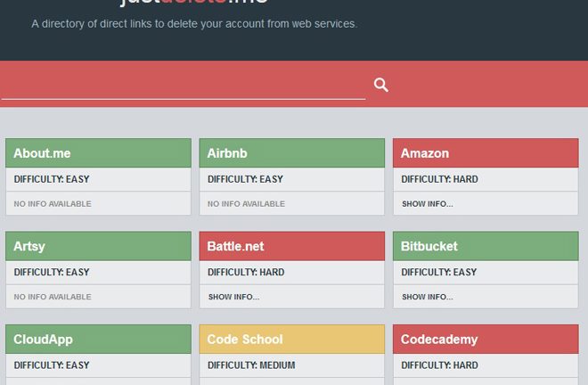Open the Bitbucket deletion link
Screen dimensions: 588x385
[486, 246]
